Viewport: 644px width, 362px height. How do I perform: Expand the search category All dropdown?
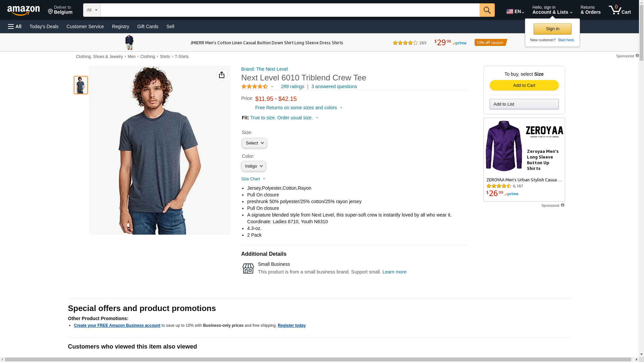92,10
